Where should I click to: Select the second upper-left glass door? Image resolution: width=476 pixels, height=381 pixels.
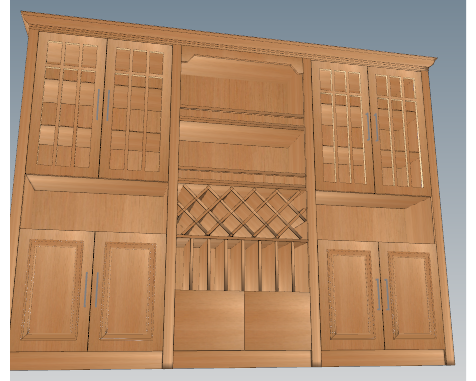coord(136,110)
